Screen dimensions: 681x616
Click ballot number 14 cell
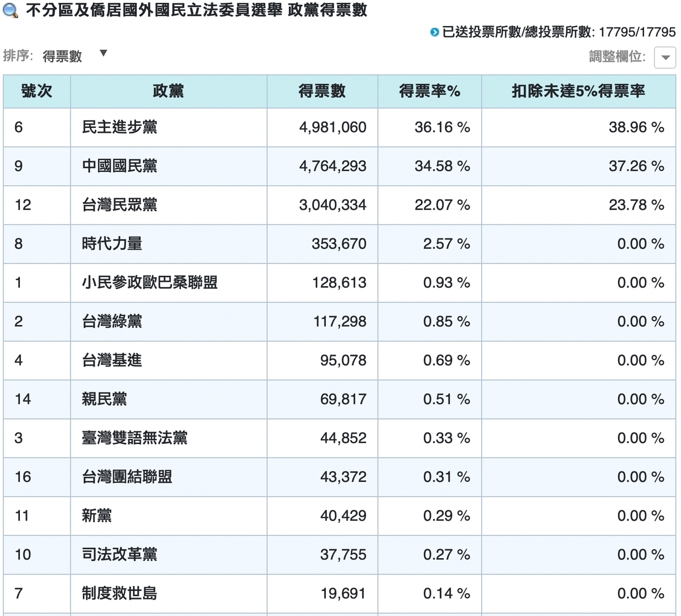tap(37, 399)
